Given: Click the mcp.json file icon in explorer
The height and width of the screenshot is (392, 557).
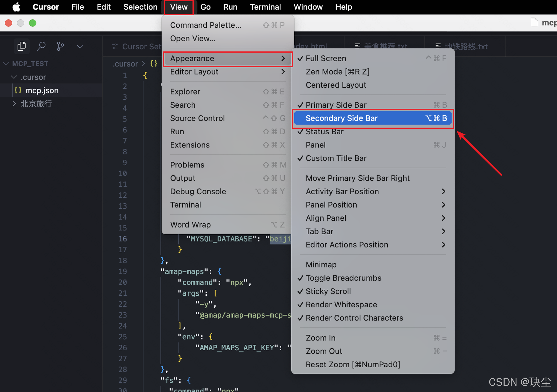Looking at the screenshot, I should (x=18, y=90).
